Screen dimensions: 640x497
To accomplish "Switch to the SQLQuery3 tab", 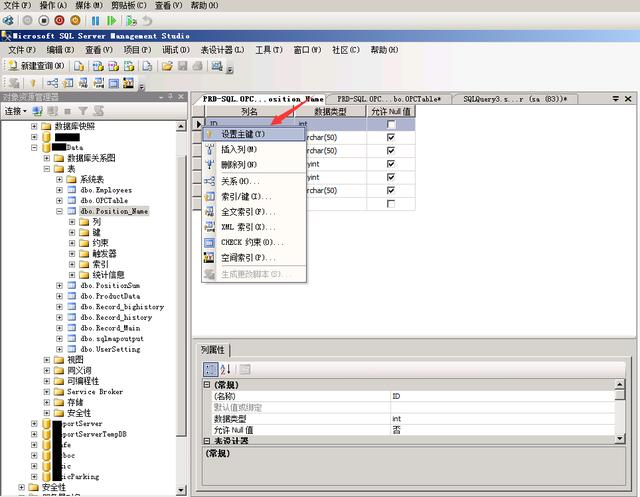I will (515, 99).
